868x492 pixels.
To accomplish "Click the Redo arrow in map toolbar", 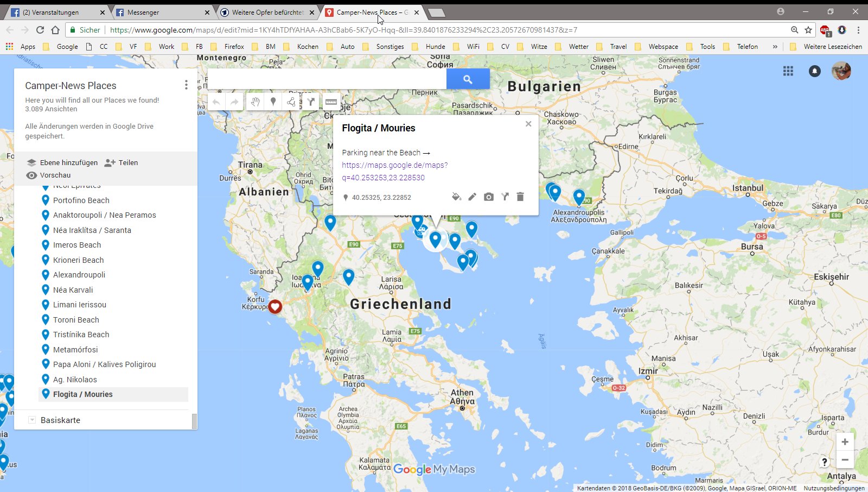I will pos(234,102).
